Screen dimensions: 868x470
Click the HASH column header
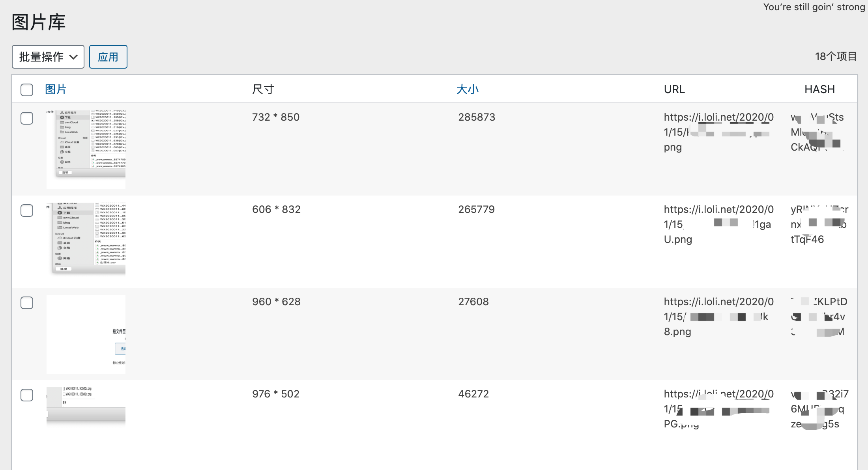click(819, 90)
